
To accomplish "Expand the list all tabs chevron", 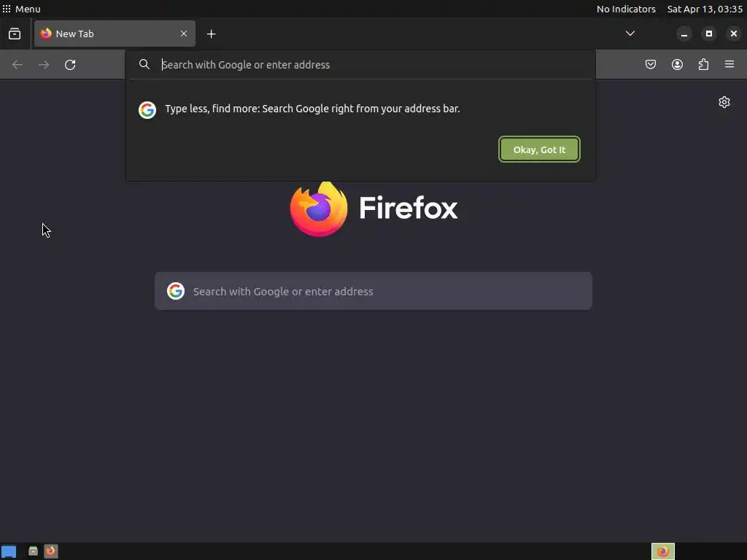I will point(630,34).
